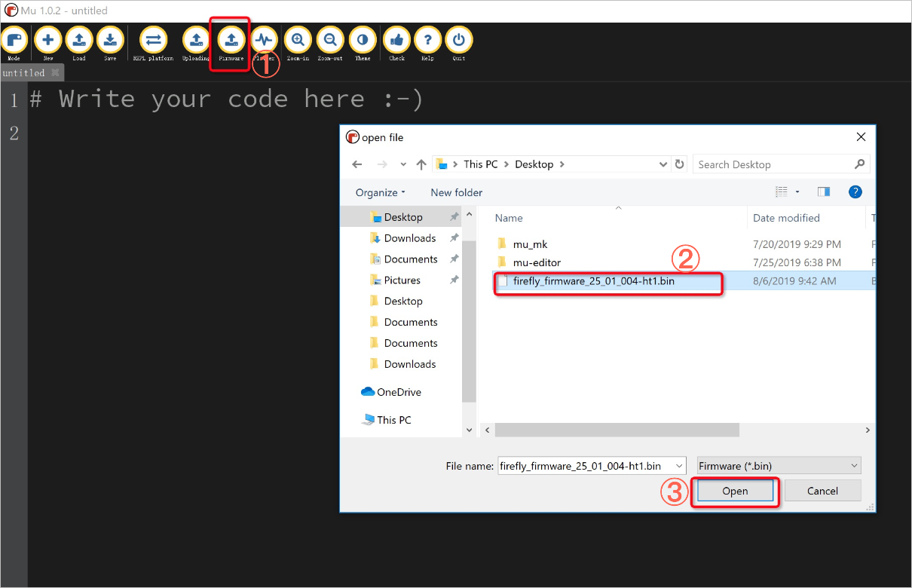Viewport: 912px width, 588px height.
Task: Open the REPL platform tool
Action: point(153,40)
